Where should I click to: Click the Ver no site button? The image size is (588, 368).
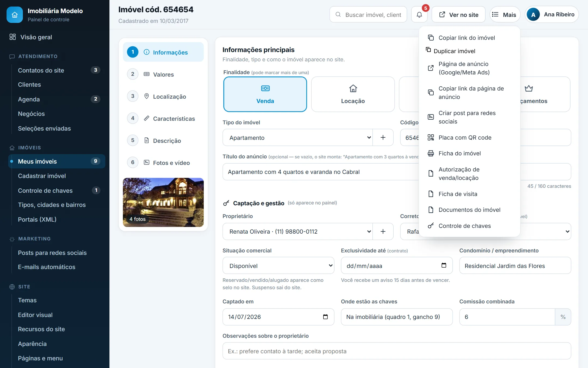[x=459, y=15]
